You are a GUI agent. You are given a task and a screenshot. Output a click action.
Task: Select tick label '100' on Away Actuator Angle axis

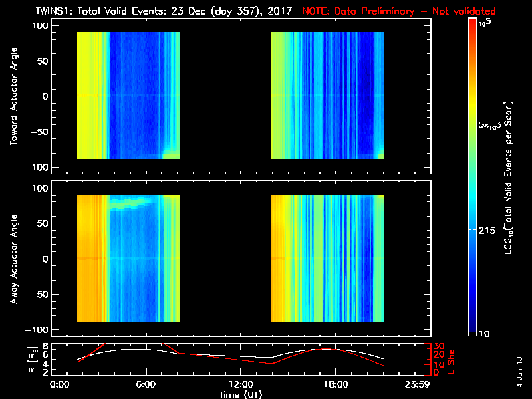tap(41, 188)
